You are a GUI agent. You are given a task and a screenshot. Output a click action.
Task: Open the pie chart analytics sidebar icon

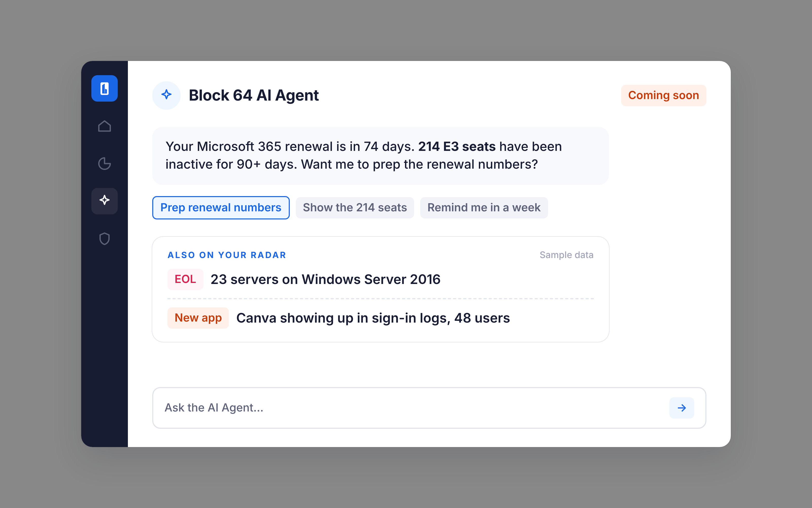click(104, 164)
